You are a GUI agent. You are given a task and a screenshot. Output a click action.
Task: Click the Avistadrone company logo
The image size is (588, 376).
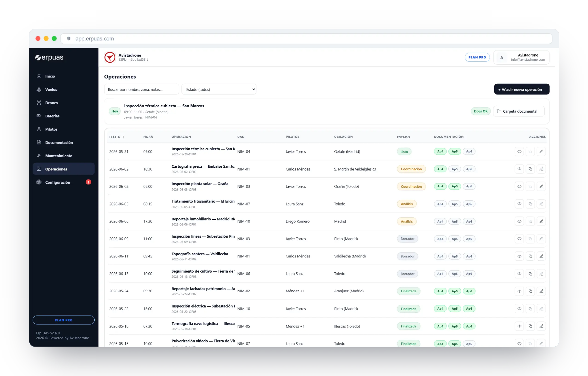[110, 57]
